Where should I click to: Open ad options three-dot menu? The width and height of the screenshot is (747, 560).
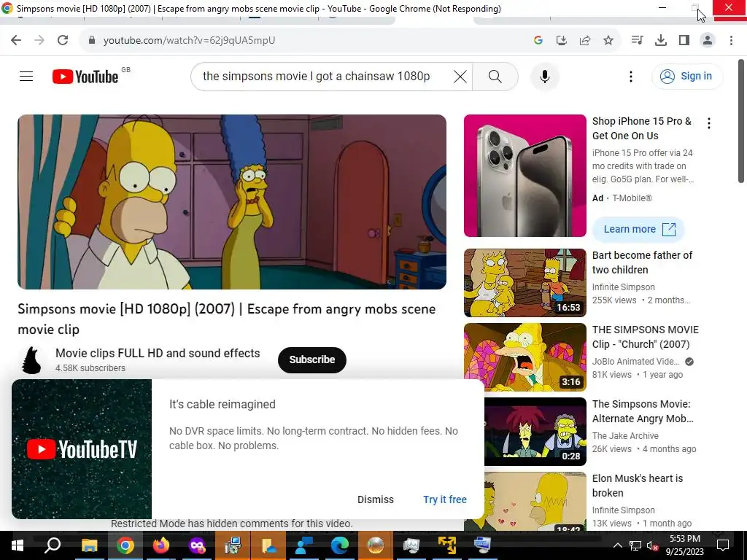pos(709,123)
